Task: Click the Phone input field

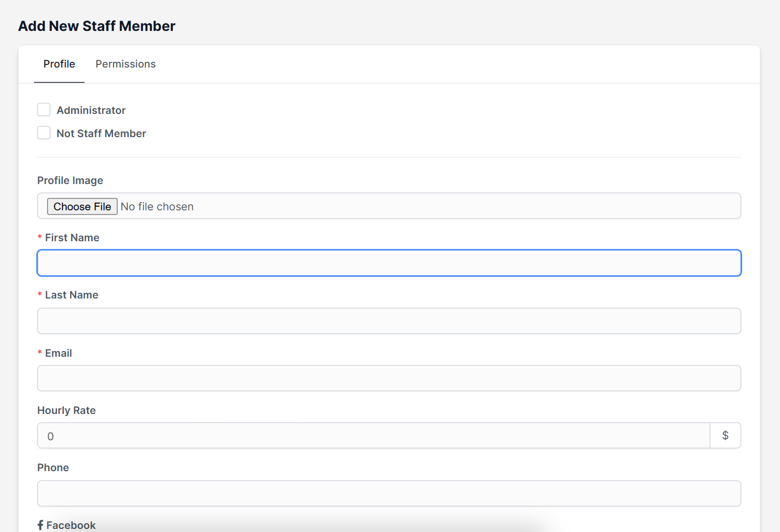Action: tap(389, 493)
